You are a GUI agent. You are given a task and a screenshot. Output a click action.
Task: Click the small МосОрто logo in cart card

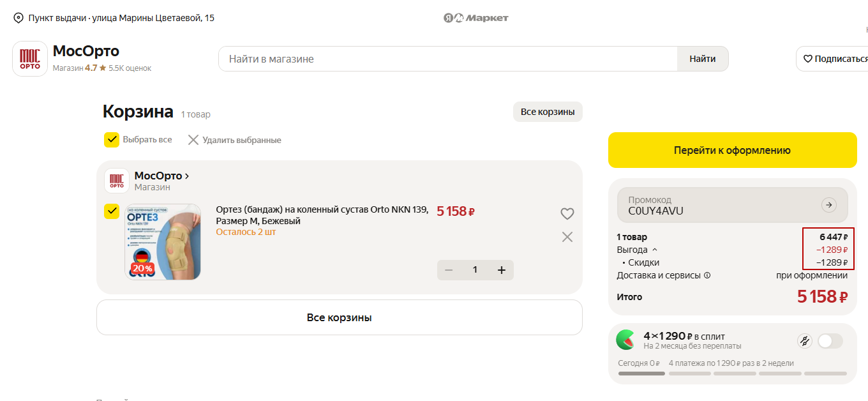pos(117,181)
